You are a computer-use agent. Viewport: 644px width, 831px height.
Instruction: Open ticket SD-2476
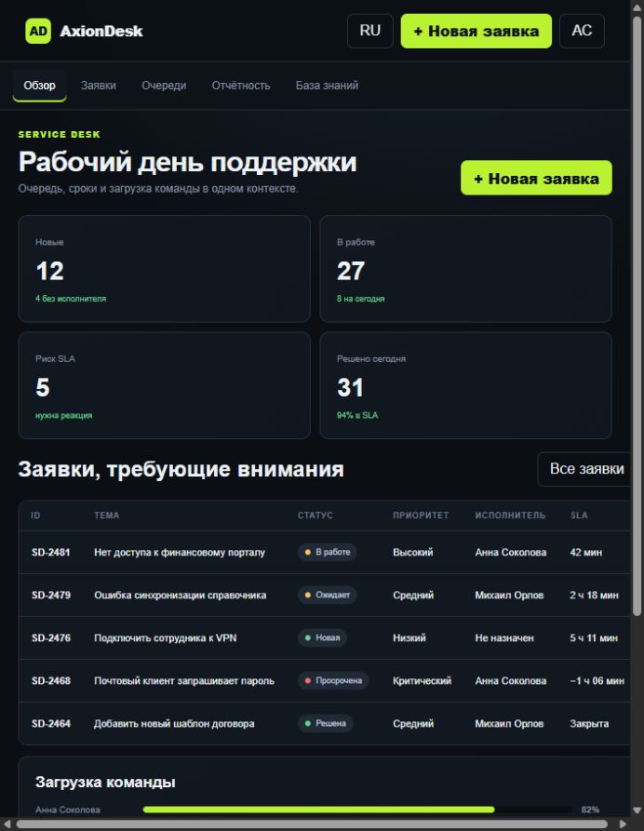tap(51, 638)
